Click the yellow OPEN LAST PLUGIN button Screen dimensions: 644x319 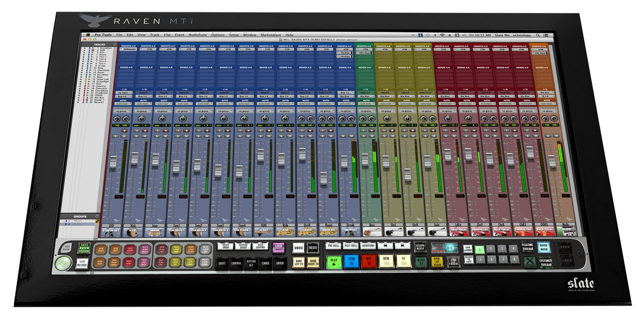[437, 262]
